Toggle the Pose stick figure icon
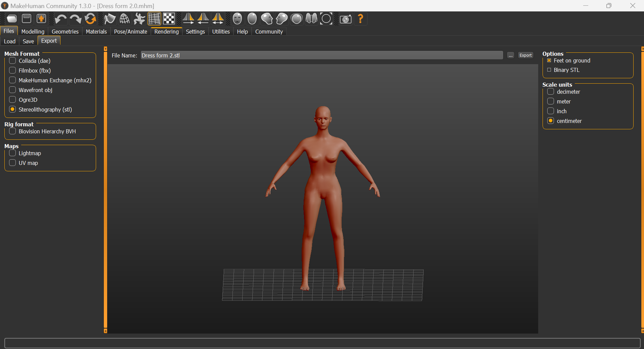This screenshot has width=644, height=349. [139, 19]
